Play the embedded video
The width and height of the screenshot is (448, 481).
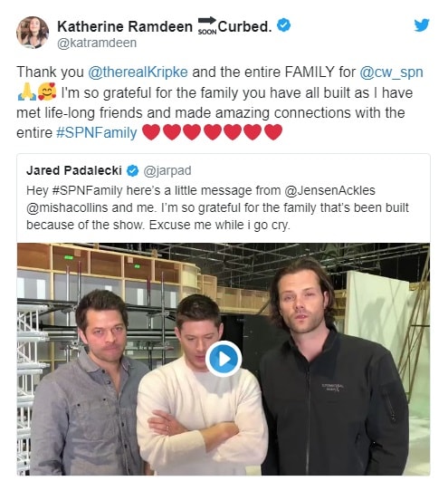click(224, 359)
